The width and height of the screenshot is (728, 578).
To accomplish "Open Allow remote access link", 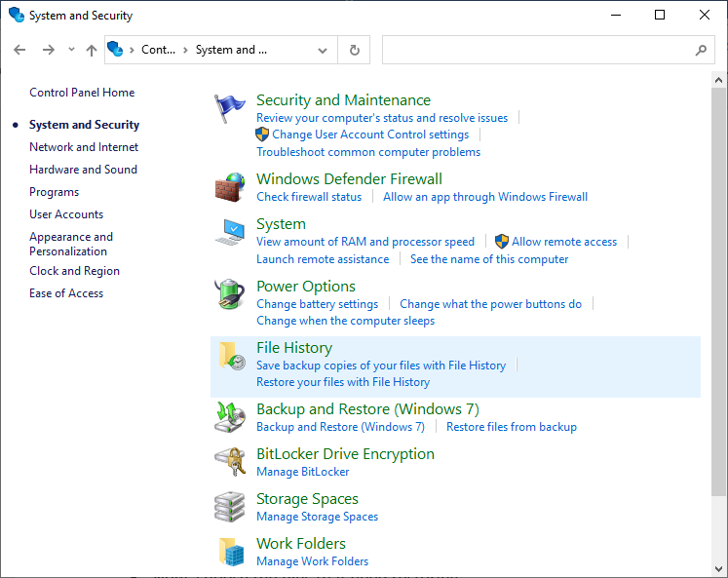I will point(564,242).
